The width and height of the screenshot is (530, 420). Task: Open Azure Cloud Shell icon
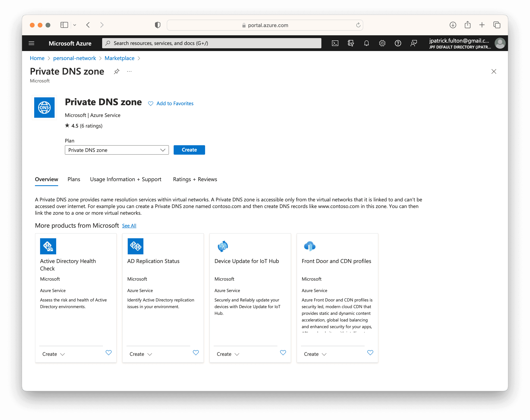335,43
